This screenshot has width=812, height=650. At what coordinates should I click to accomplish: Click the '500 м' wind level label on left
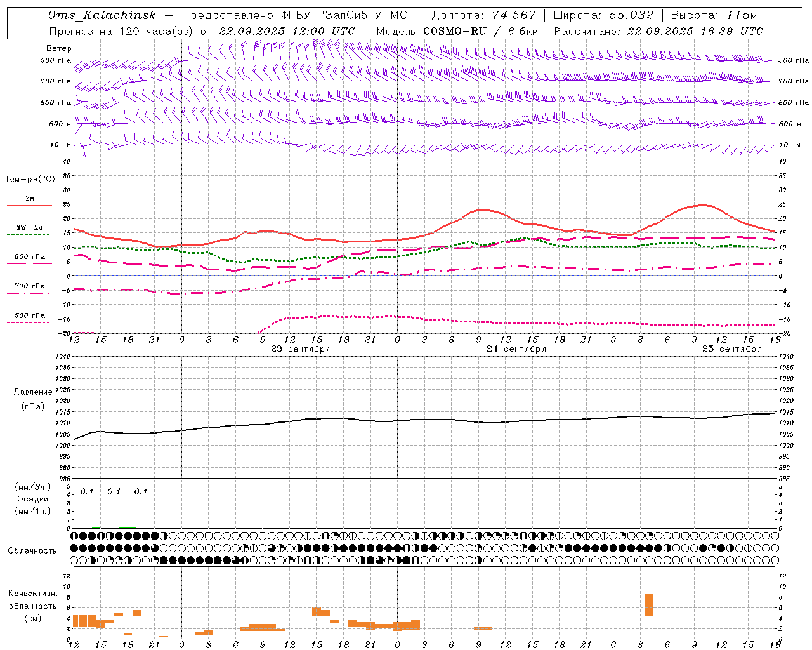(60, 124)
